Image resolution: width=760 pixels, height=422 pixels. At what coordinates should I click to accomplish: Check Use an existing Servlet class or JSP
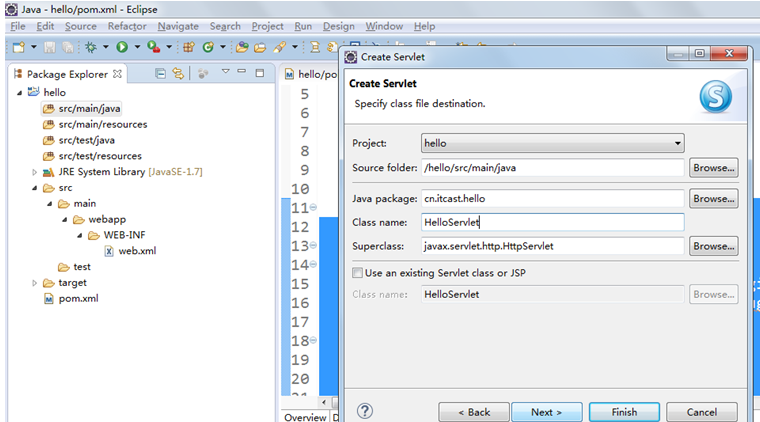click(x=357, y=273)
